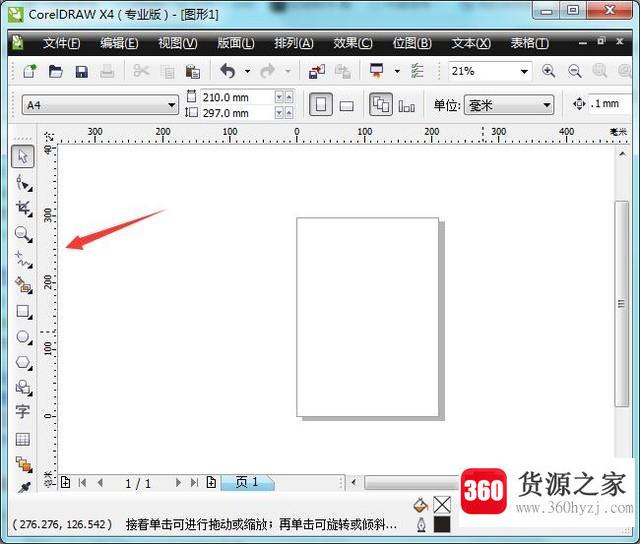Image resolution: width=640 pixels, height=544 pixels.
Task: Open the 排列(A) menu
Action: click(x=294, y=43)
